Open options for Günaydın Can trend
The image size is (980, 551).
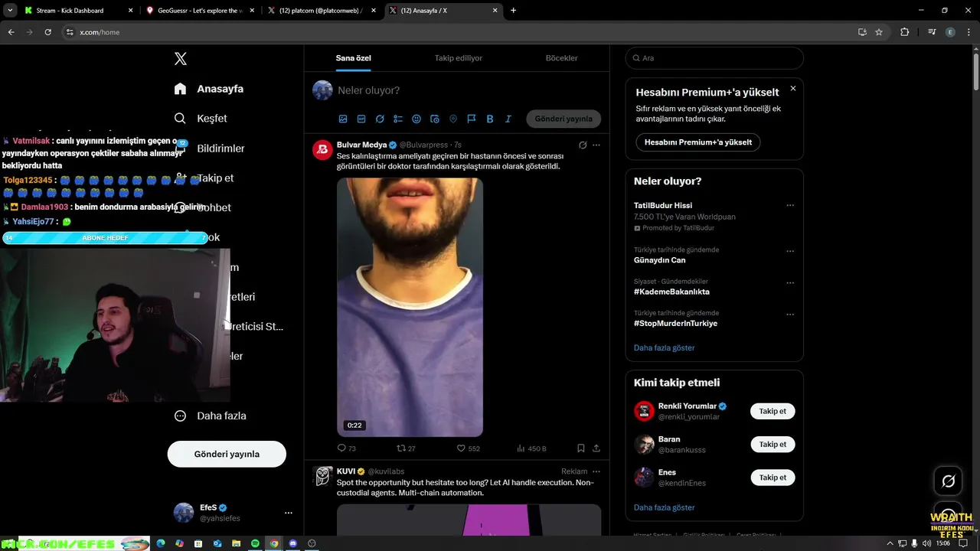coord(790,251)
